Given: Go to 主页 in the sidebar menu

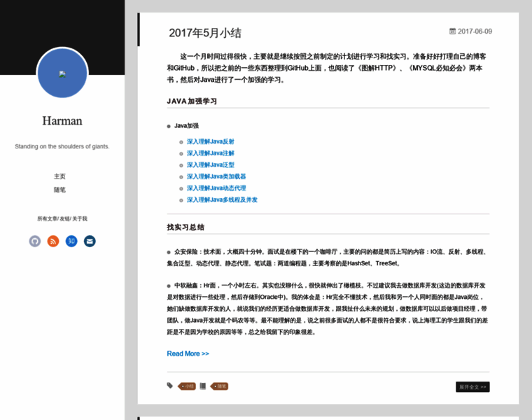Looking at the screenshot, I should pos(59,176).
